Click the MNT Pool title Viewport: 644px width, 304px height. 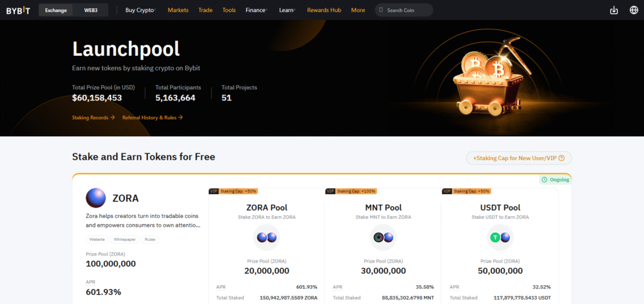pos(383,208)
